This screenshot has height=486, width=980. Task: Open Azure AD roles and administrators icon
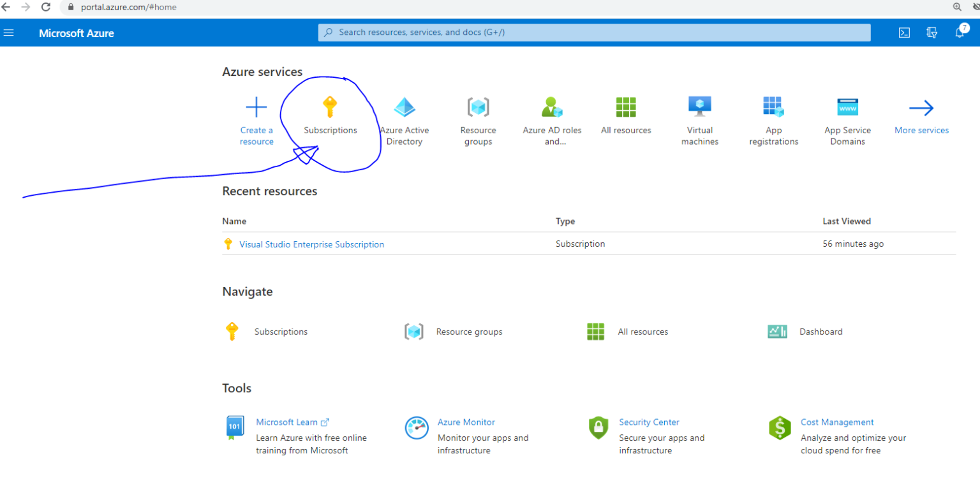552,107
